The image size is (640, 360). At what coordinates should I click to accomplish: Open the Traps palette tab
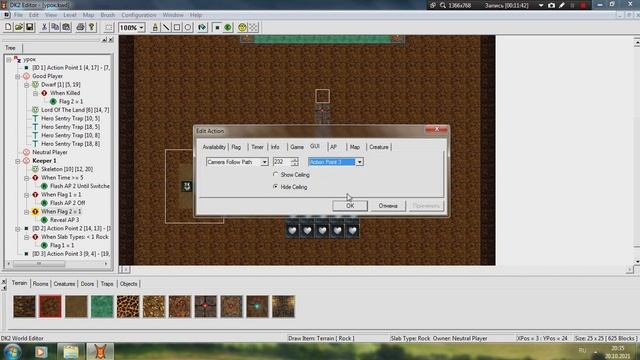(107, 284)
